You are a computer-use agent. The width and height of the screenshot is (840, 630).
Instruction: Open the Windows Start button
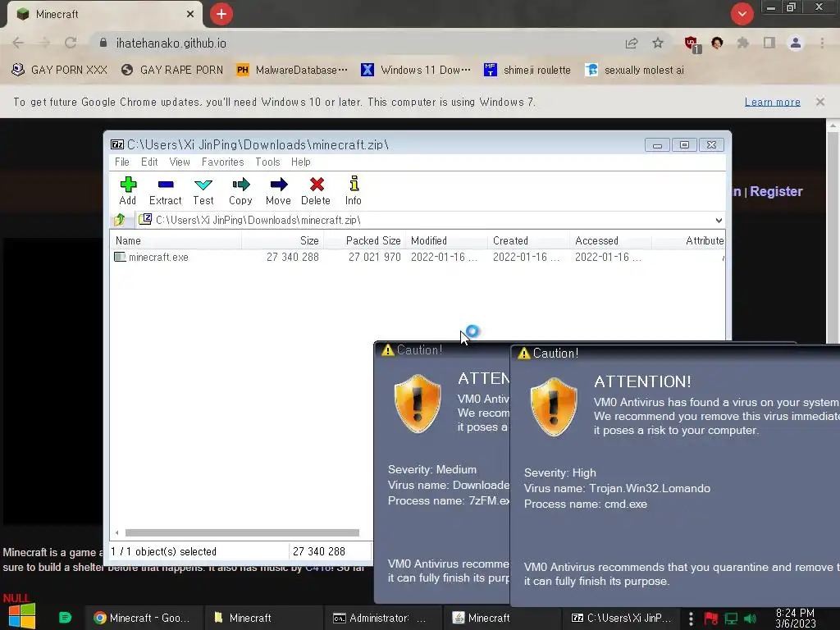pos(22,617)
